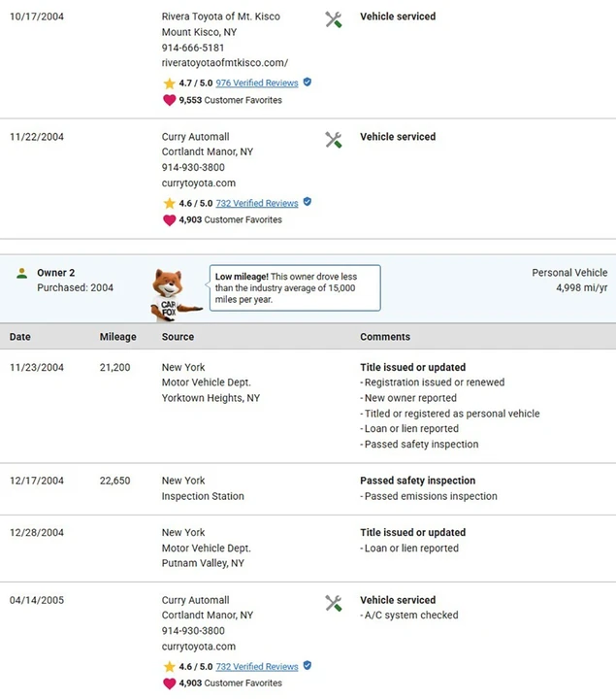Click the Yorktown Heights, NY source text

211,398
